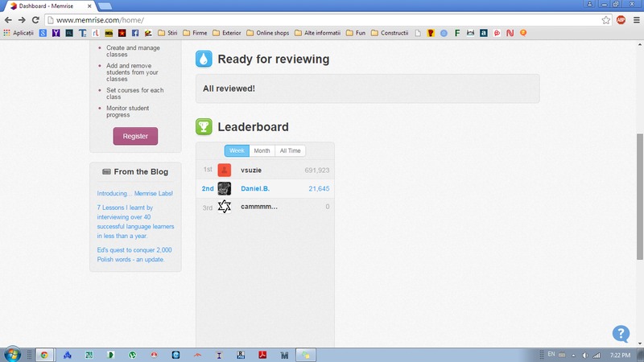
Task: Open a new browser tab
Action: tap(105, 6)
